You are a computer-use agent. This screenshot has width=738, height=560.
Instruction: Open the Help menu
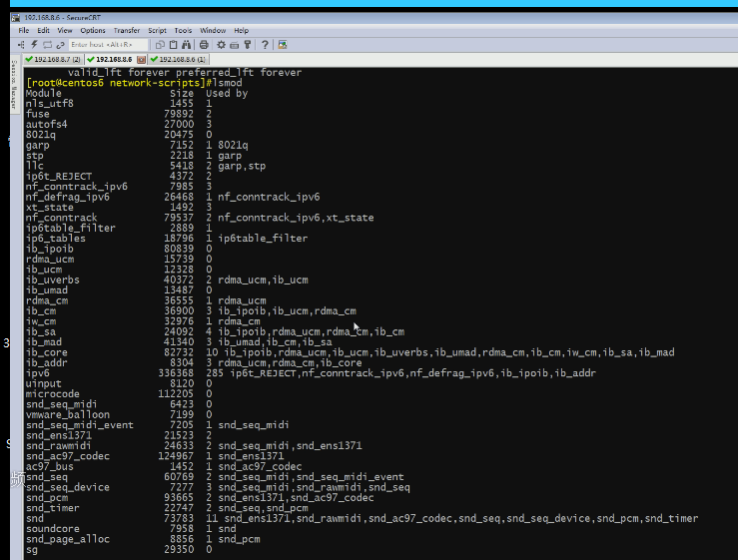(x=242, y=31)
